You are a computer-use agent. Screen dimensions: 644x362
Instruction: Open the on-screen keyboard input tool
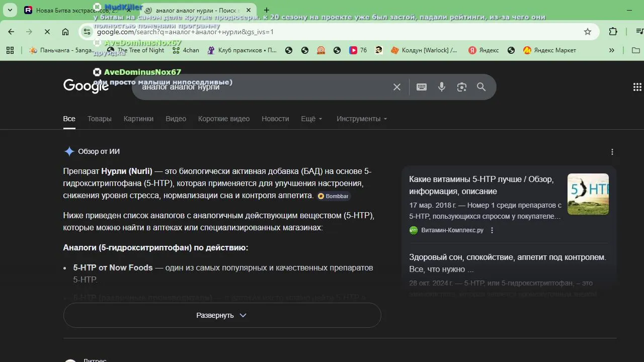422,87
